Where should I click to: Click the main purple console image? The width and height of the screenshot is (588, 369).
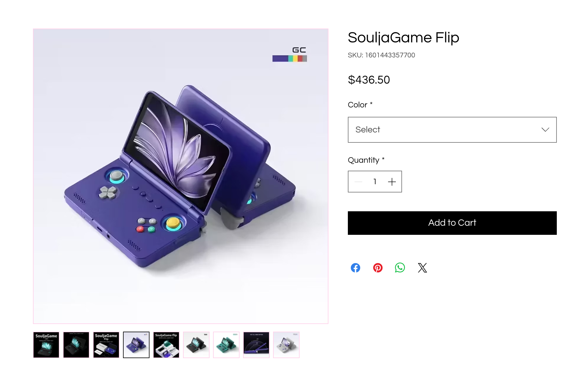coord(181,176)
